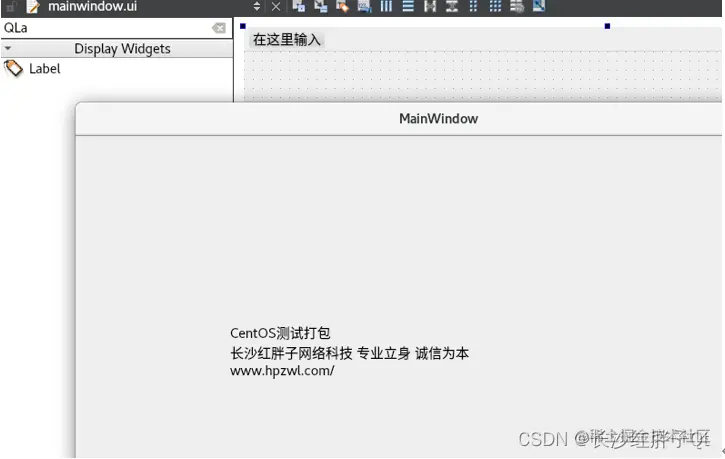Viewport: 725px width, 459px height.
Task: Click the CentOS测试打包 label text
Action: coord(280,333)
